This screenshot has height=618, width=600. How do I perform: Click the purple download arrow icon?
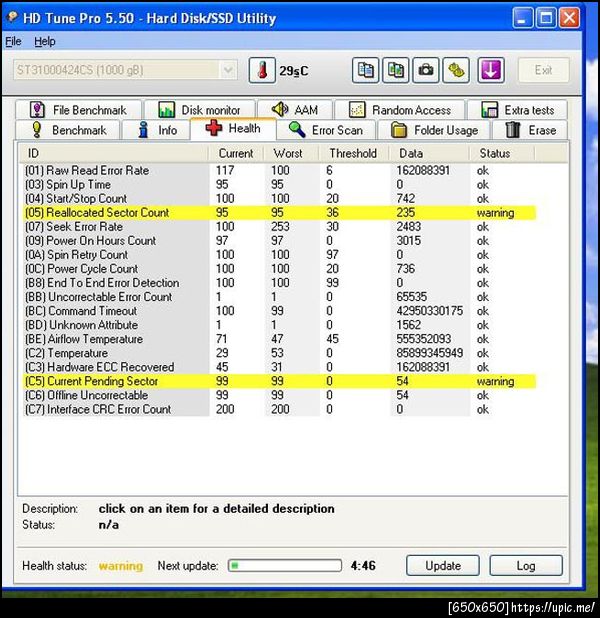tap(491, 71)
